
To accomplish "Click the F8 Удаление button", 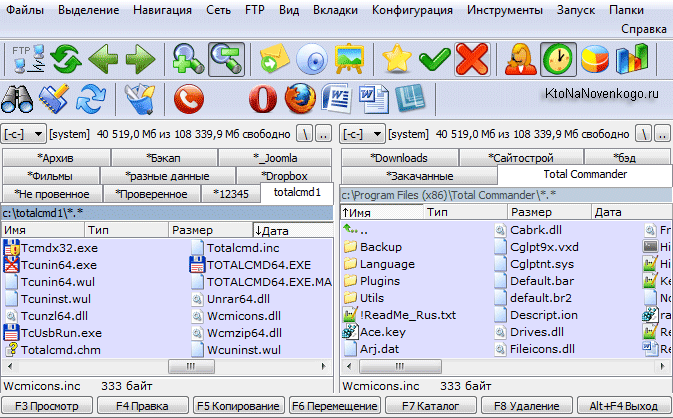I will tap(527, 406).
